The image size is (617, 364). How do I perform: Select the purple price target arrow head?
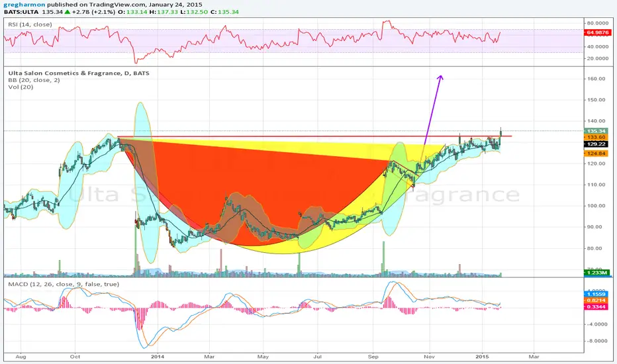point(440,77)
